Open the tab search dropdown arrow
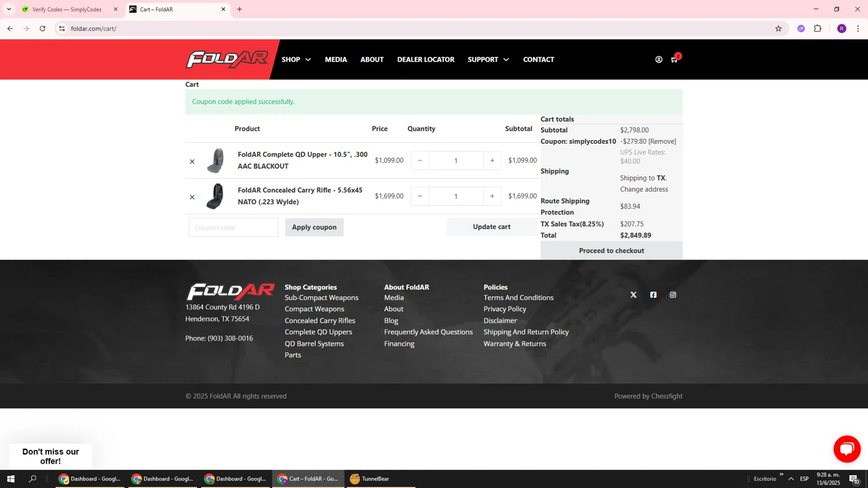The width and height of the screenshot is (868, 488). pos(9,9)
